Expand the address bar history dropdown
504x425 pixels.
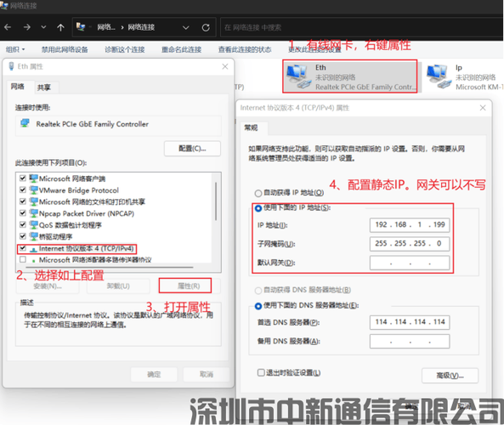[186, 28]
